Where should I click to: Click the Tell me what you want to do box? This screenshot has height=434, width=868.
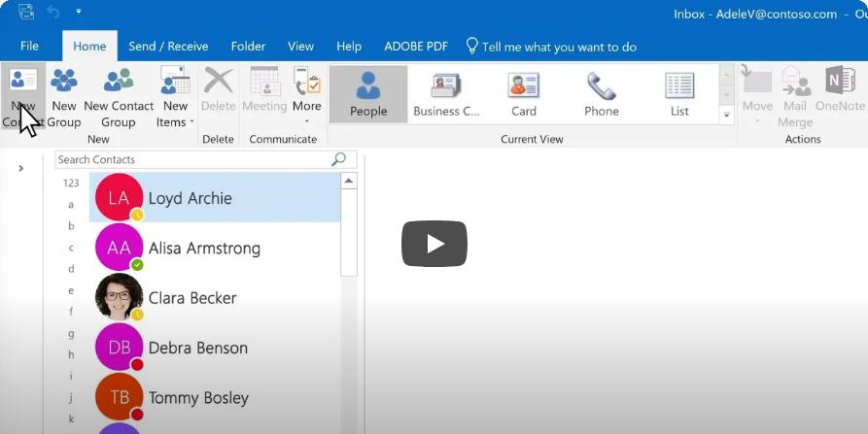click(x=551, y=47)
